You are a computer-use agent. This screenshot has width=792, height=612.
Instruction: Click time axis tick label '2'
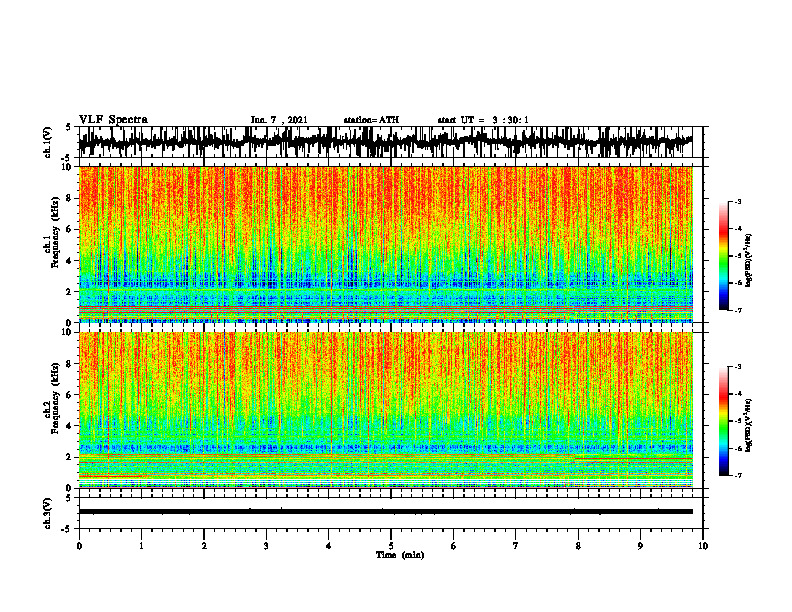coord(204,546)
